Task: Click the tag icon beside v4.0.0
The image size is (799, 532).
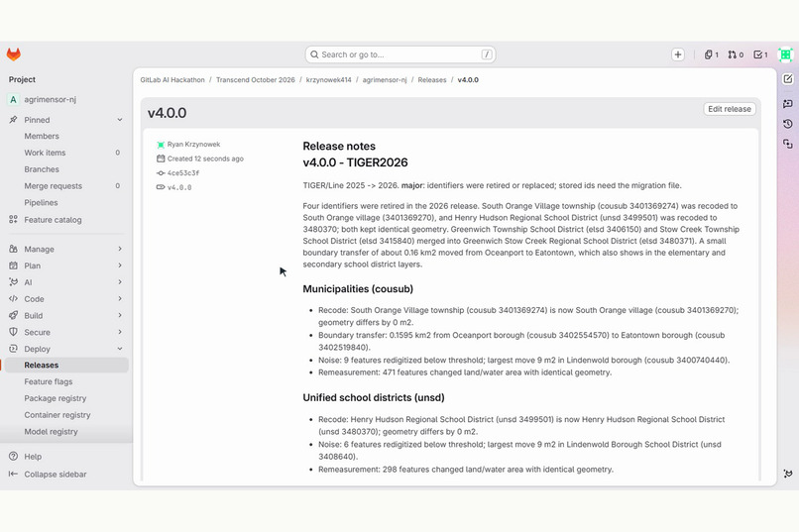Action: click(161, 187)
